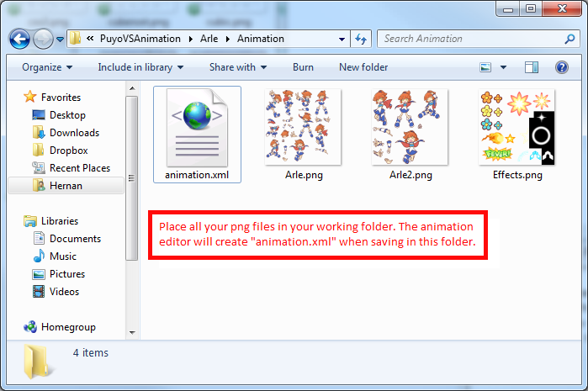This screenshot has width=588, height=391.
Task: Open the Music library
Action: pyautogui.click(x=63, y=256)
